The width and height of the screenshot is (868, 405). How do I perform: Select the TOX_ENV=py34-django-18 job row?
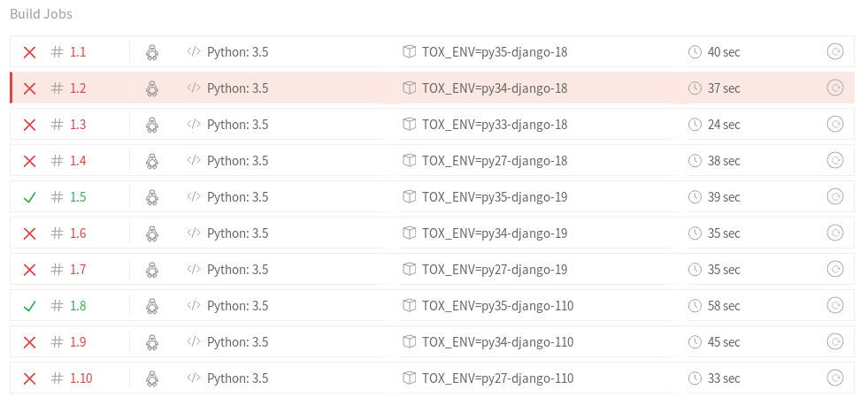432,88
